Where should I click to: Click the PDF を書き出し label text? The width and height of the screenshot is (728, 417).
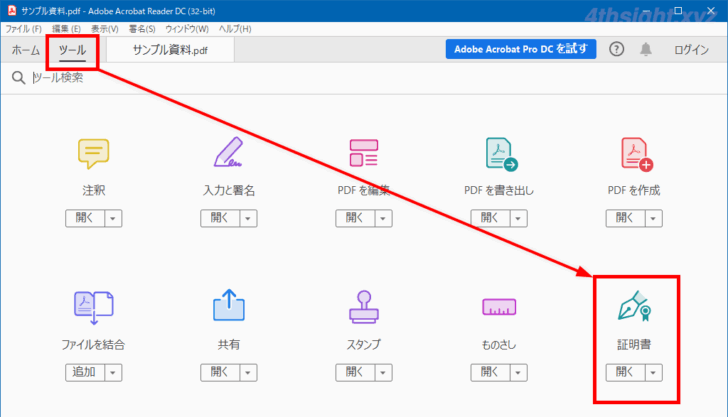[x=499, y=190]
